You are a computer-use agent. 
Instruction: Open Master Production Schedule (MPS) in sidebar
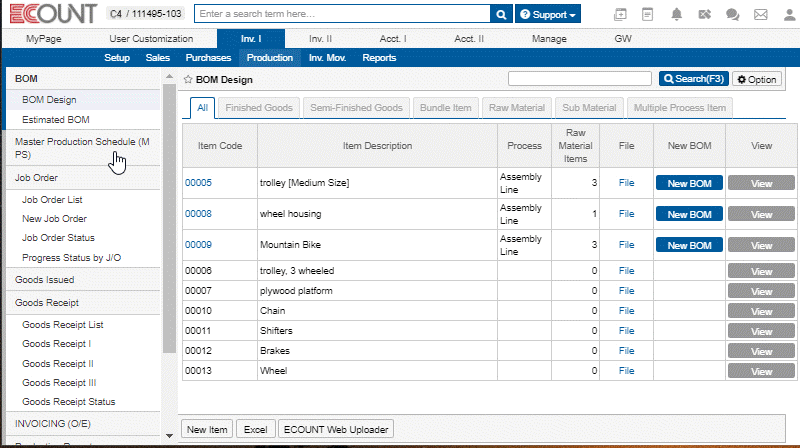[x=82, y=148]
